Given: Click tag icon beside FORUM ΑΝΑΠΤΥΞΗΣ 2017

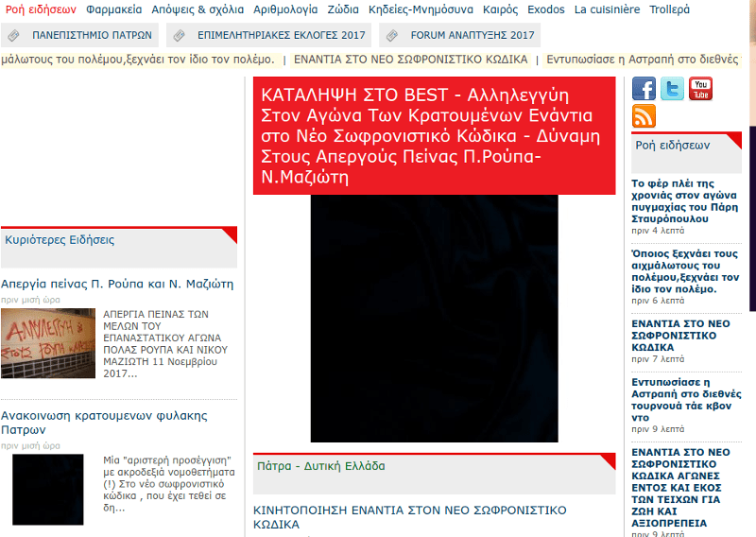Looking at the screenshot, I should [x=392, y=35].
